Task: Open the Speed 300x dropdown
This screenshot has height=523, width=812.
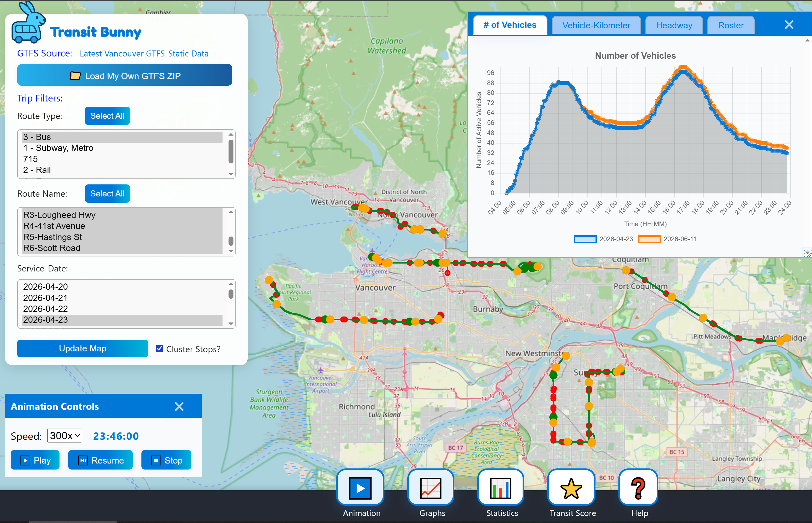Action: pos(65,435)
